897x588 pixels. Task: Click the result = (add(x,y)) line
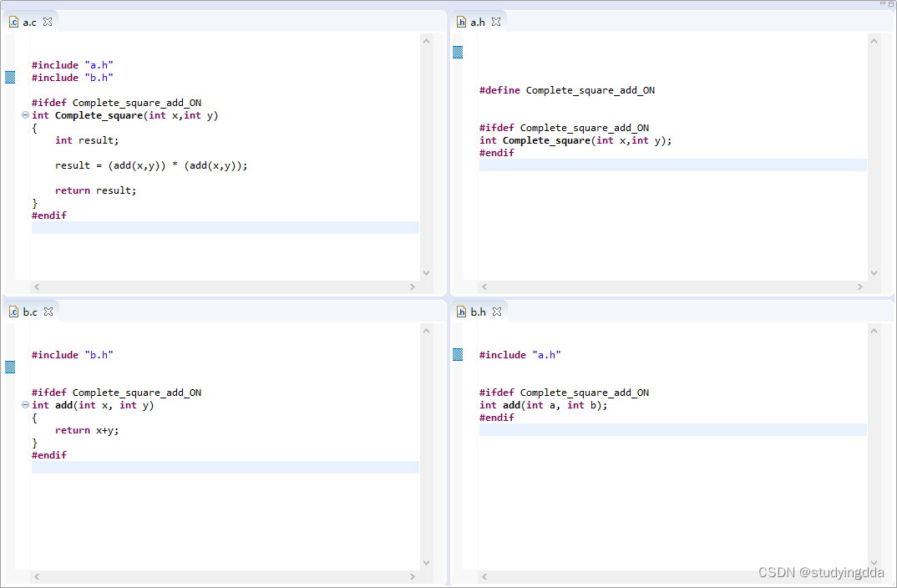click(151, 166)
